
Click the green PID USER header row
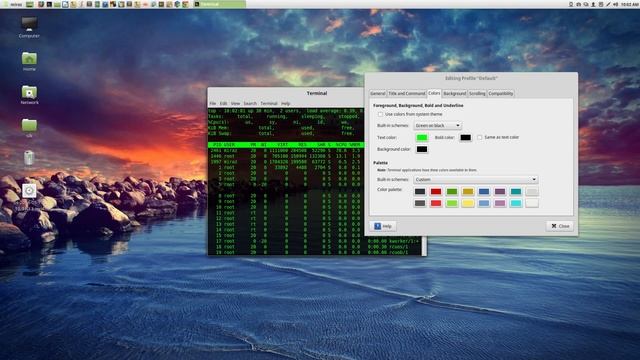[x=286, y=145]
